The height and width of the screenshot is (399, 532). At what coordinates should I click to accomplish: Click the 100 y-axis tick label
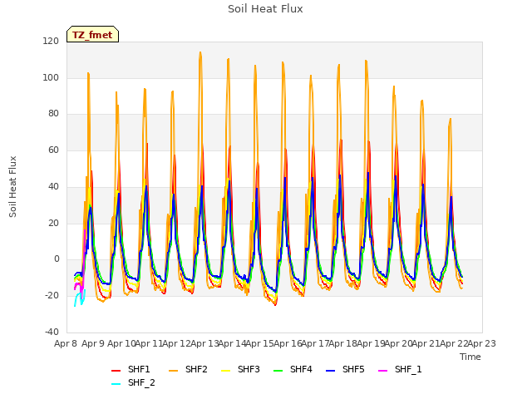[51, 77]
